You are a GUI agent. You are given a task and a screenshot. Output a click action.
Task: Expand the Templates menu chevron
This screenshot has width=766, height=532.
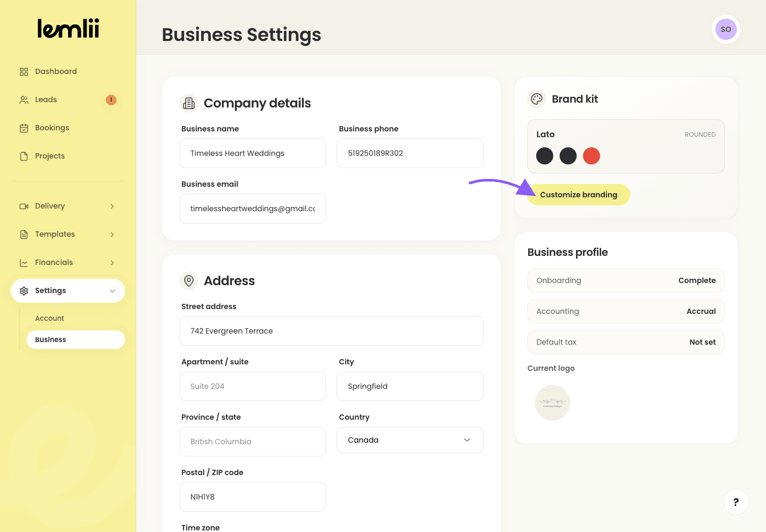click(x=112, y=235)
